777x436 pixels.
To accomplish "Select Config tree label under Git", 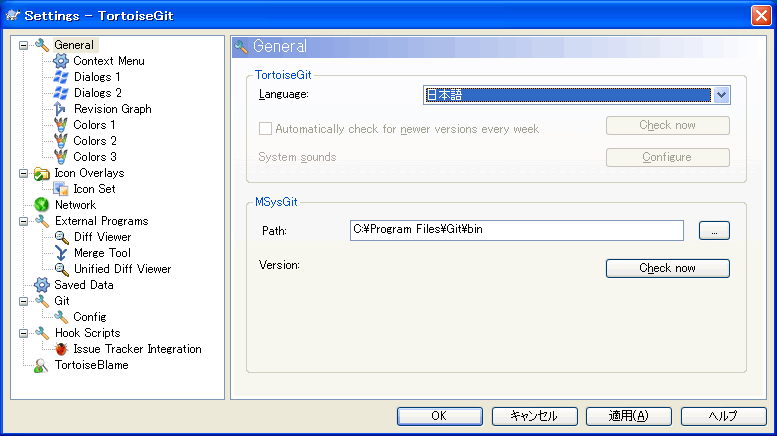I will (x=90, y=317).
